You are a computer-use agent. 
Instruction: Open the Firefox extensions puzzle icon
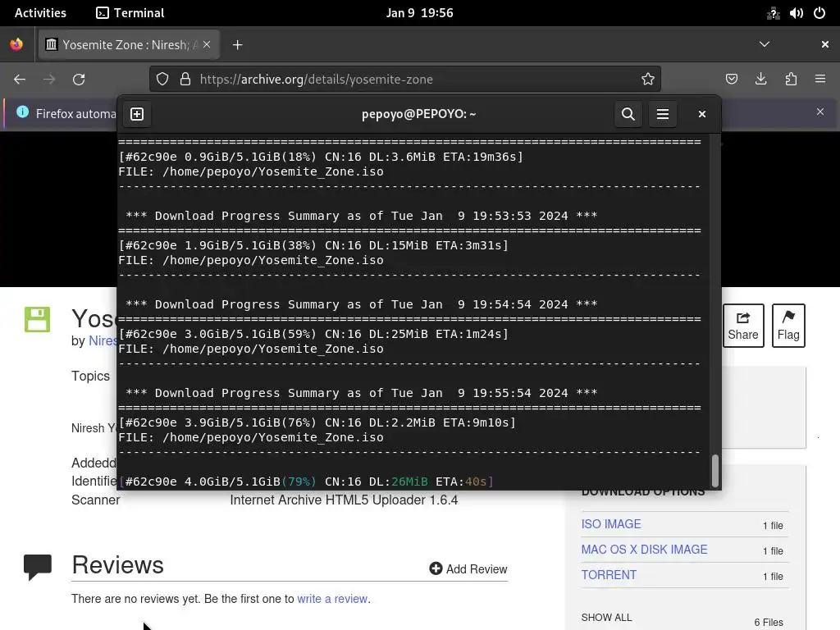click(x=791, y=80)
